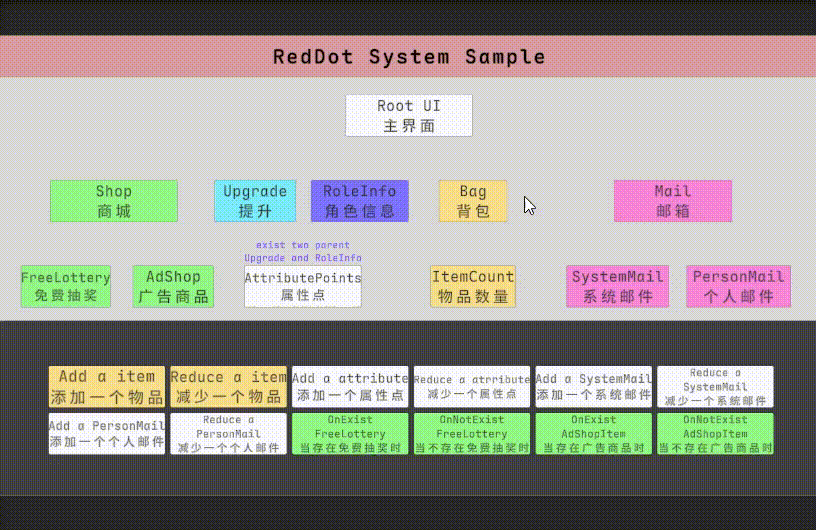Select the ItemCount node
This screenshot has width=816, height=530.
click(473, 286)
